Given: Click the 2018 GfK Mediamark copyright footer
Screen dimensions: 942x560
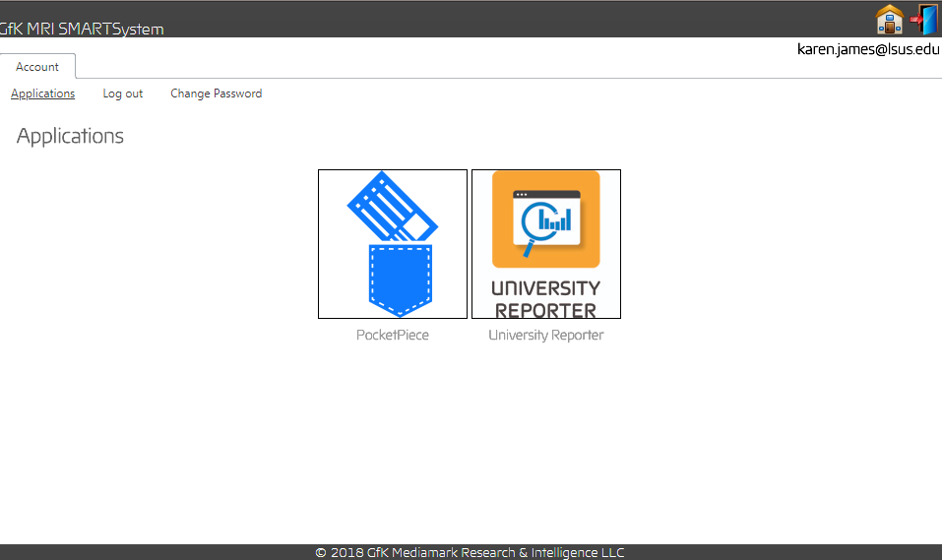Looking at the screenshot, I should 470,552.
